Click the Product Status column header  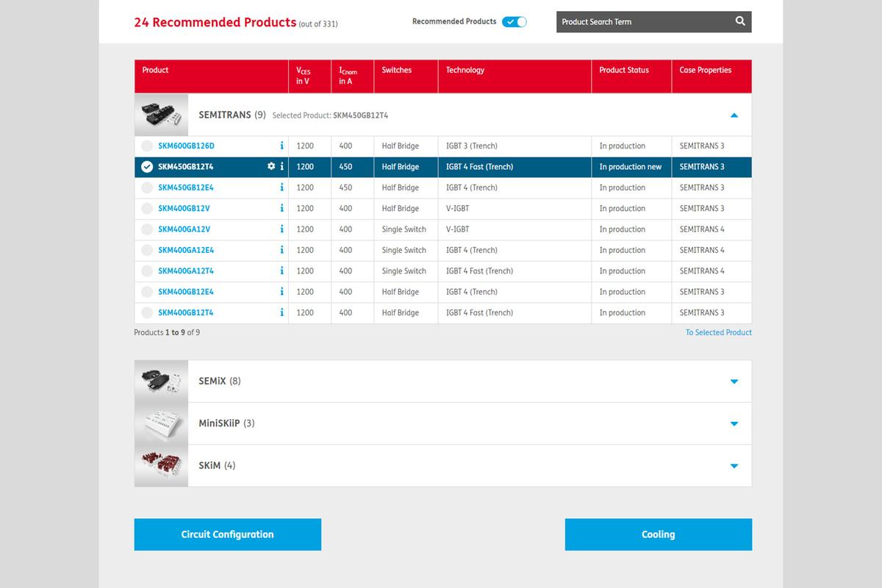pos(624,71)
